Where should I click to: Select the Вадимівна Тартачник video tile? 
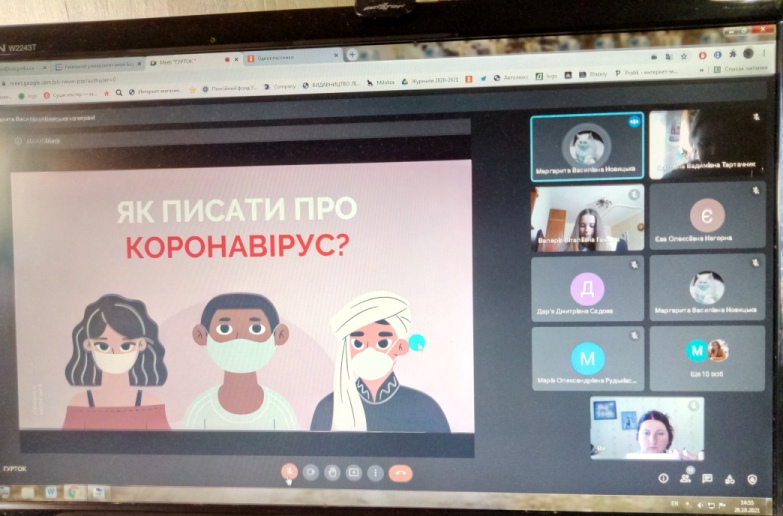pos(707,145)
